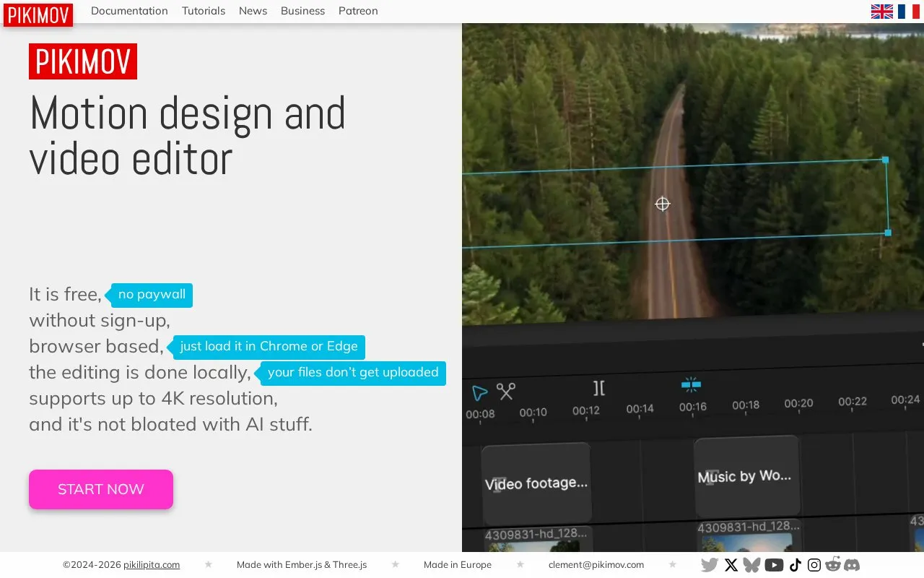Select the arrow selection tool in the timeline
The height and width of the screenshot is (578, 924).
pos(479,392)
